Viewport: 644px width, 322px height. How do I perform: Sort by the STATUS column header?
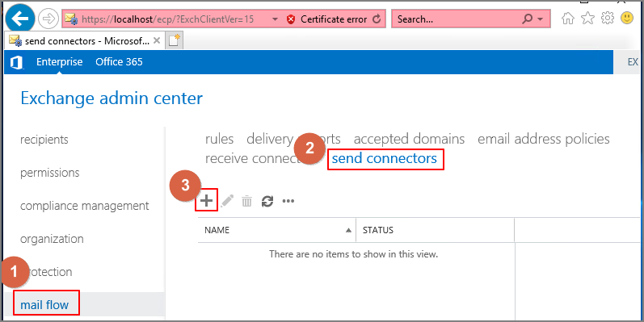tap(436, 230)
